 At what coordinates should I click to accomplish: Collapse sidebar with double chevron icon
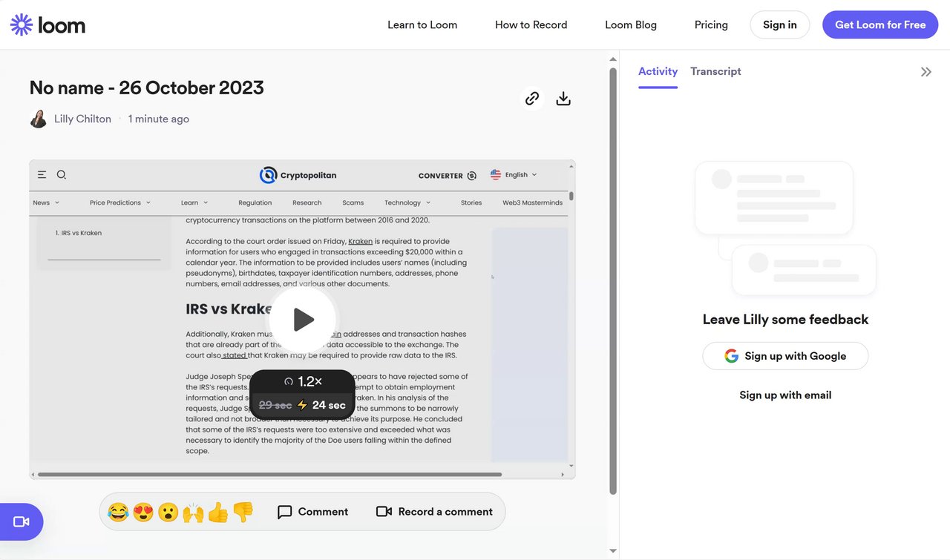click(x=926, y=72)
